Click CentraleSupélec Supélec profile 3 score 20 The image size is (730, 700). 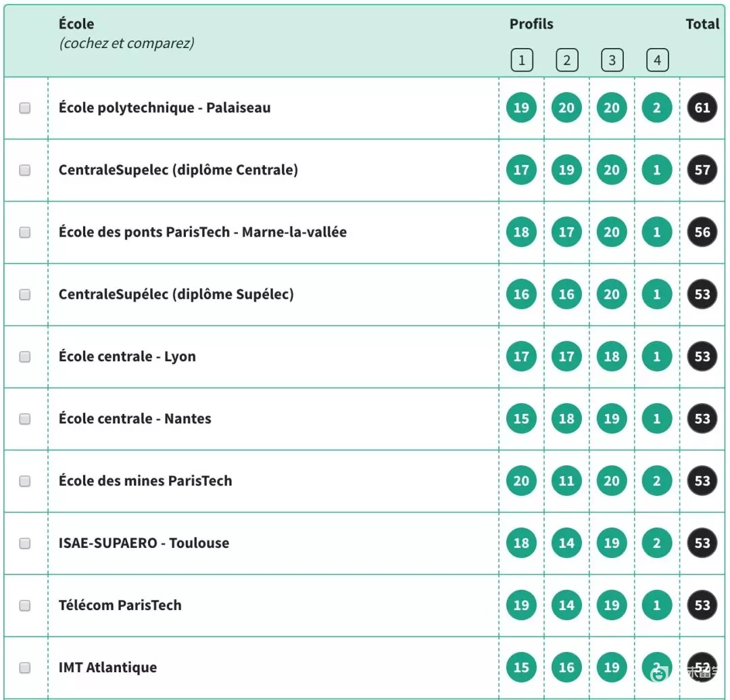click(x=612, y=294)
